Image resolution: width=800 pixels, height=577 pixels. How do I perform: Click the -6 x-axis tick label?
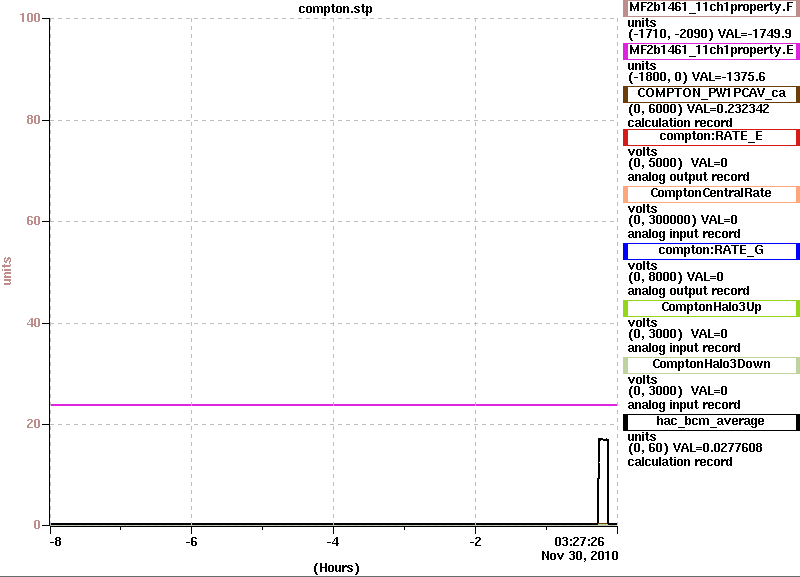191,542
